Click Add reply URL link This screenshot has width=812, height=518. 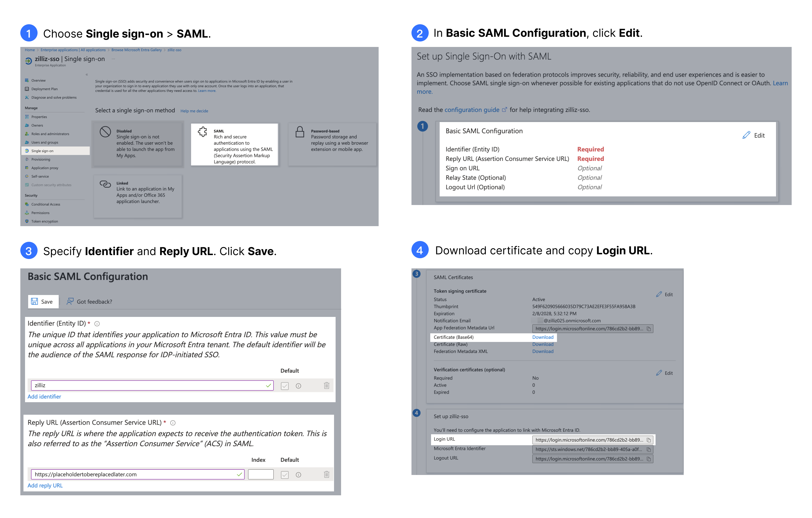point(45,486)
